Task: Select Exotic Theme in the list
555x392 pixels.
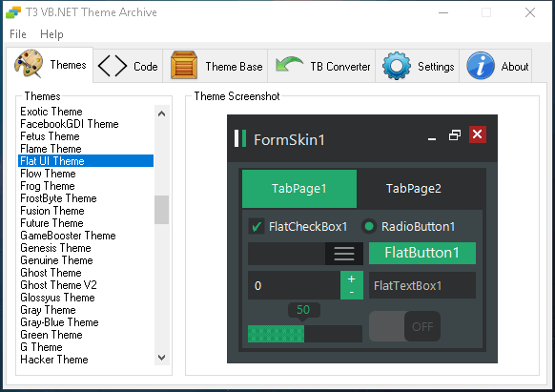Action: 86,112
